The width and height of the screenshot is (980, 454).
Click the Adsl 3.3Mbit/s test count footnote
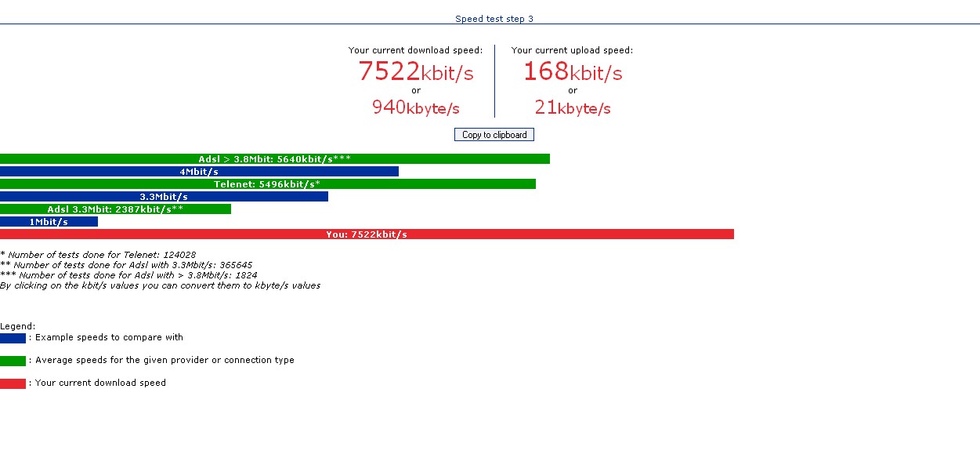coord(126,265)
